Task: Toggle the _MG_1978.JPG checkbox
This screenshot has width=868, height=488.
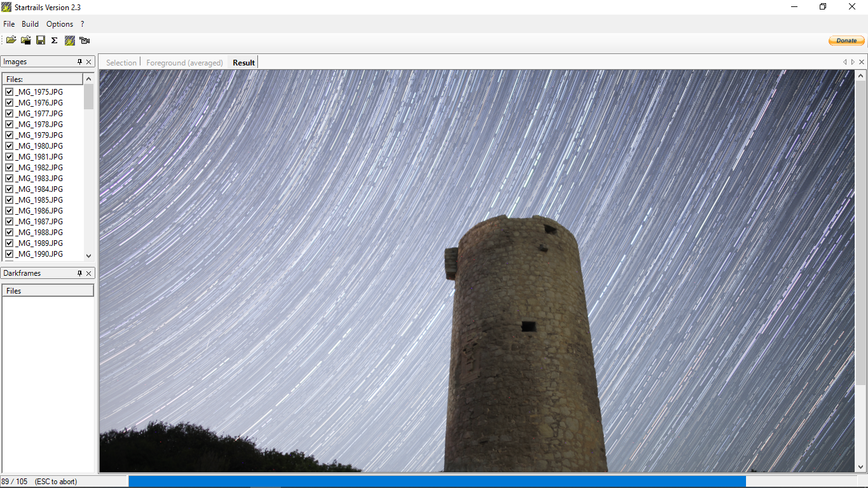Action: pyautogui.click(x=10, y=125)
